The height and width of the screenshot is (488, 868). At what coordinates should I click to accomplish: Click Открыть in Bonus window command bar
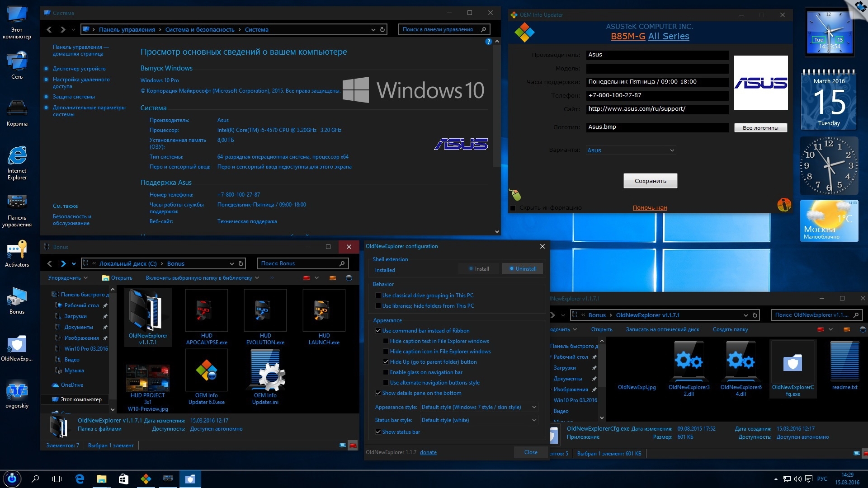[118, 278]
